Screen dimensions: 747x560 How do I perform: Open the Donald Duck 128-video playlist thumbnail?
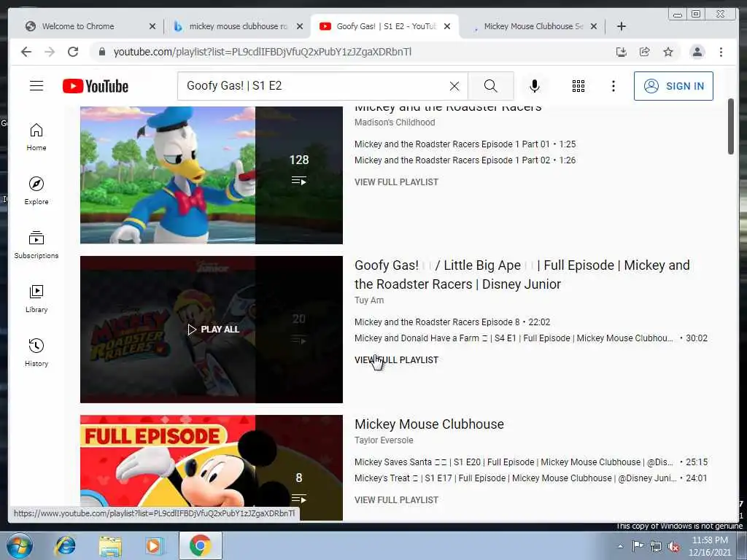211,175
